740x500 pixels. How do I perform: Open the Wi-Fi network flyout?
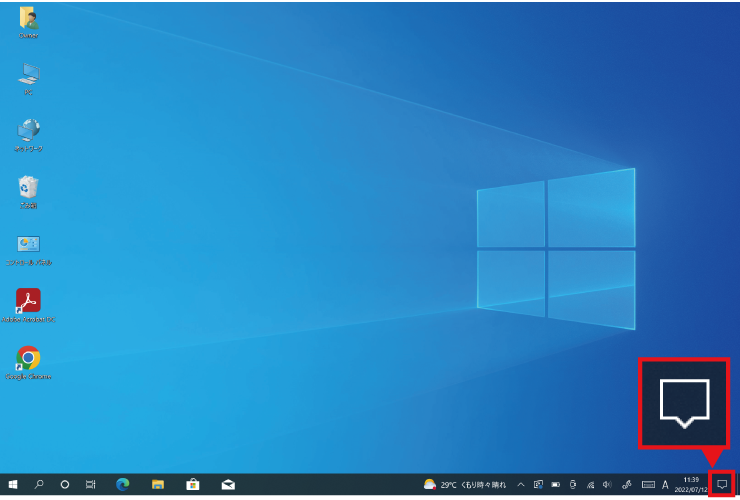coord(590,484)
